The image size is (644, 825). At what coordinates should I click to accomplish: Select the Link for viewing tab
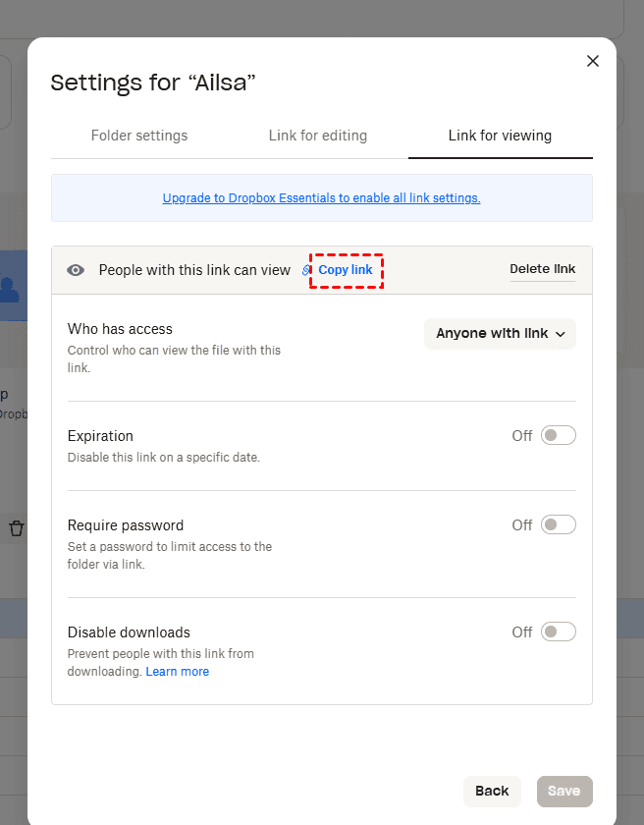pos(500,136)
